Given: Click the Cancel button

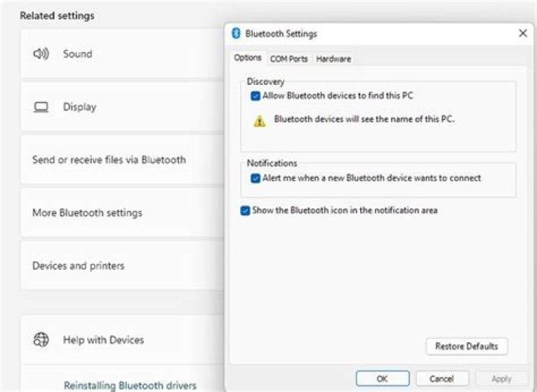Looking at the screenshot, I should click(x=442, y=379).
